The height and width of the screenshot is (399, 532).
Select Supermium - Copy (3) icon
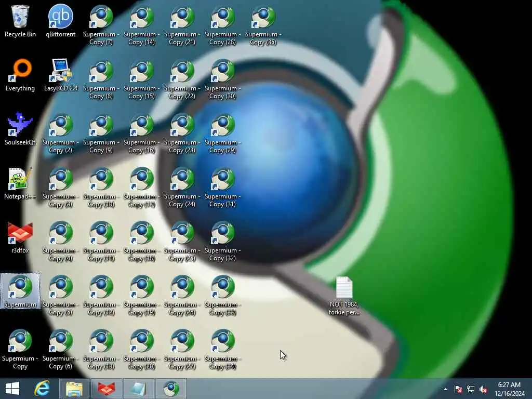(x=60, y=187)
